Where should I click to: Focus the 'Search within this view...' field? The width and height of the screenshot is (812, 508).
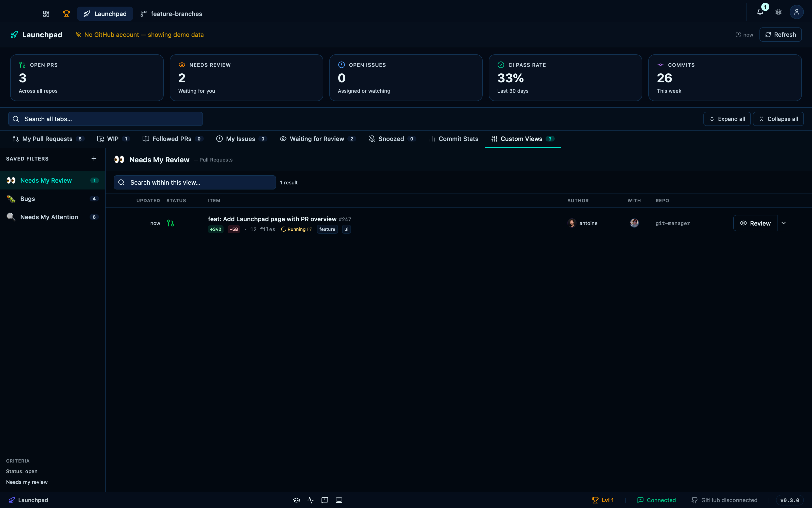click(195, 182)
